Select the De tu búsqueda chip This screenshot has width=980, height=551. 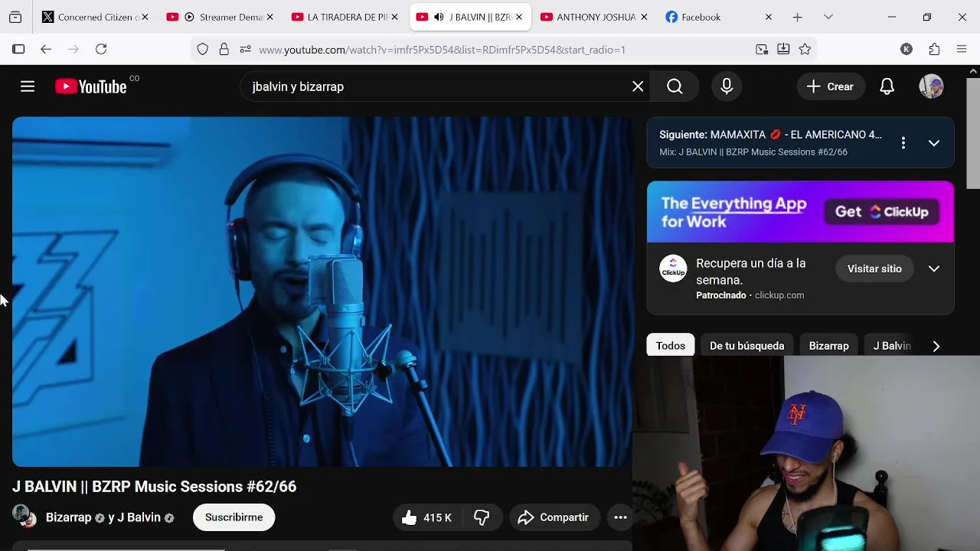746,346
